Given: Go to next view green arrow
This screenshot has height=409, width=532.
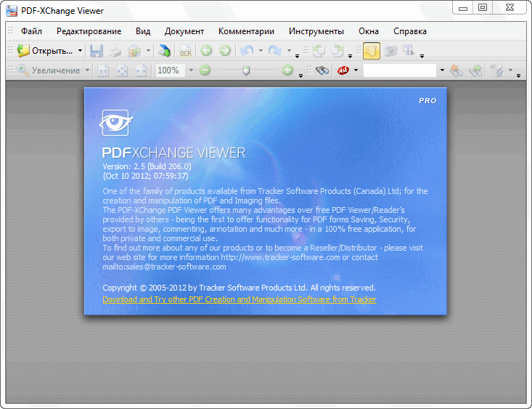Looking at the screenshot, I should (224, 51).
